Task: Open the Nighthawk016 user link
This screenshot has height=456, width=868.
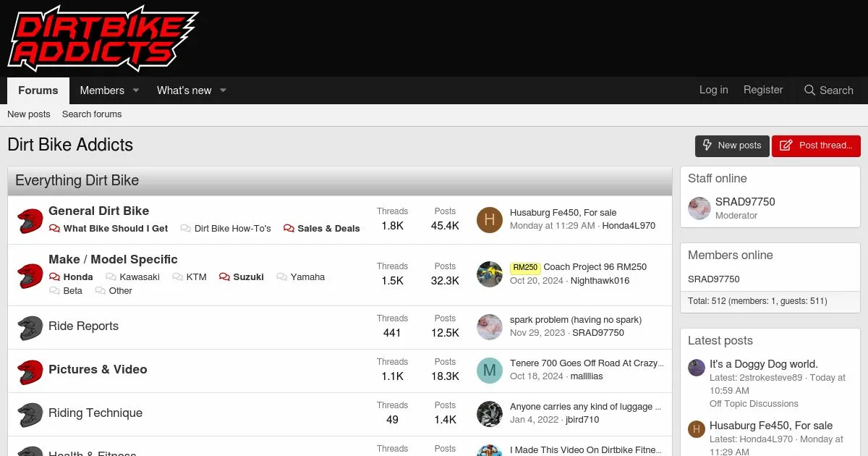Action: 600,281
